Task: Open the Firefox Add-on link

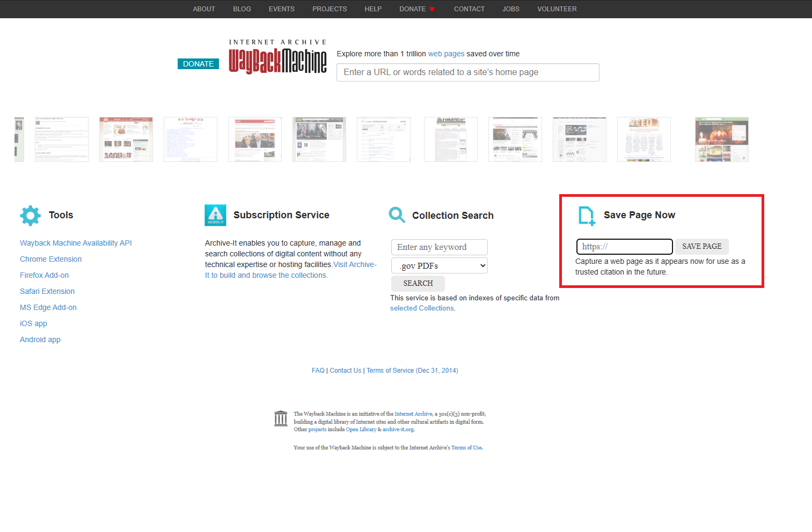Action: [45, 275]
